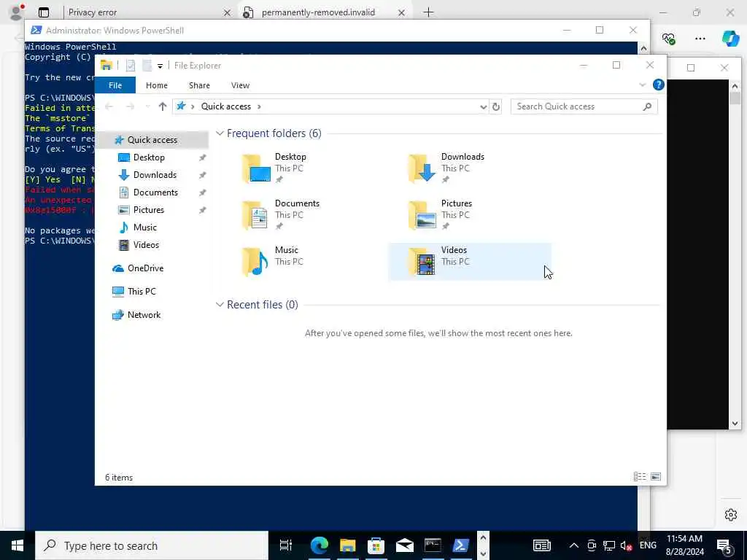
Task: Switch to Large icons view layout button
Action: (656, 477)
